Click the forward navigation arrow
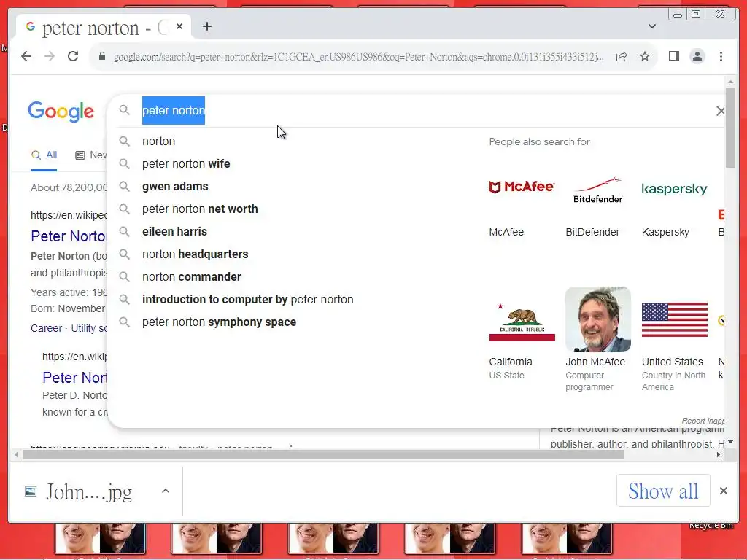Image resolution: width=747 pixels, height=560 pixels. (50, 57)
